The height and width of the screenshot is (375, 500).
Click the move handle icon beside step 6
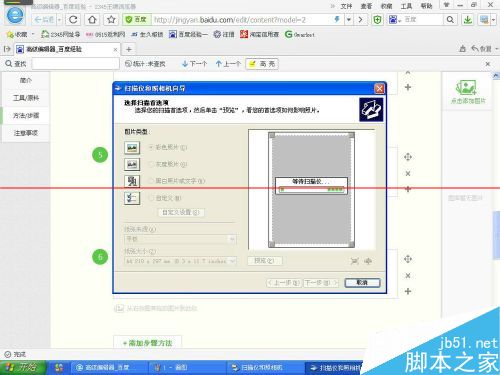click(408, 259)
